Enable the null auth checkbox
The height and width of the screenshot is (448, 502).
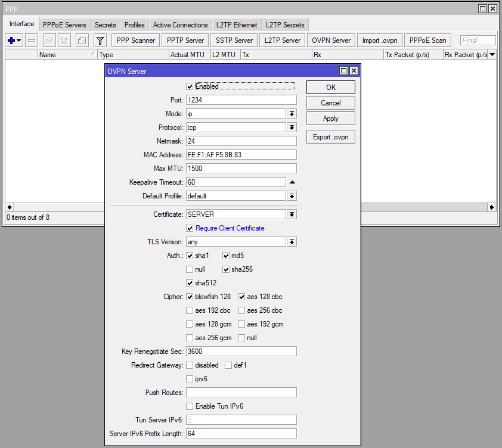pos(190,269)
